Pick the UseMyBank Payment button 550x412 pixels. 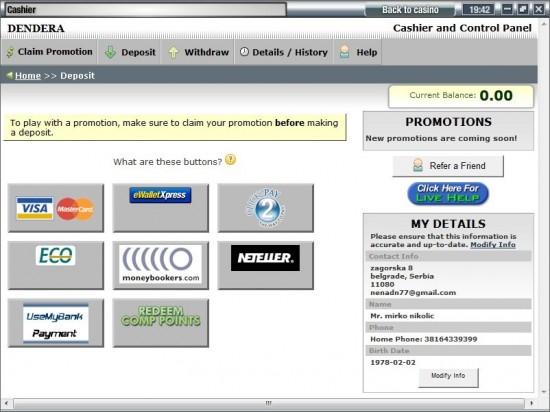click(x=56, y=323)
